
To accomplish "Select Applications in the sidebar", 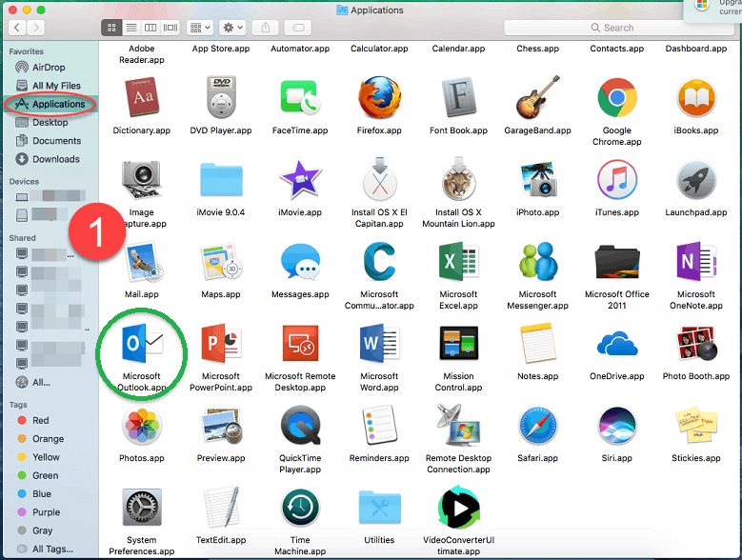I will coord(50,104).
